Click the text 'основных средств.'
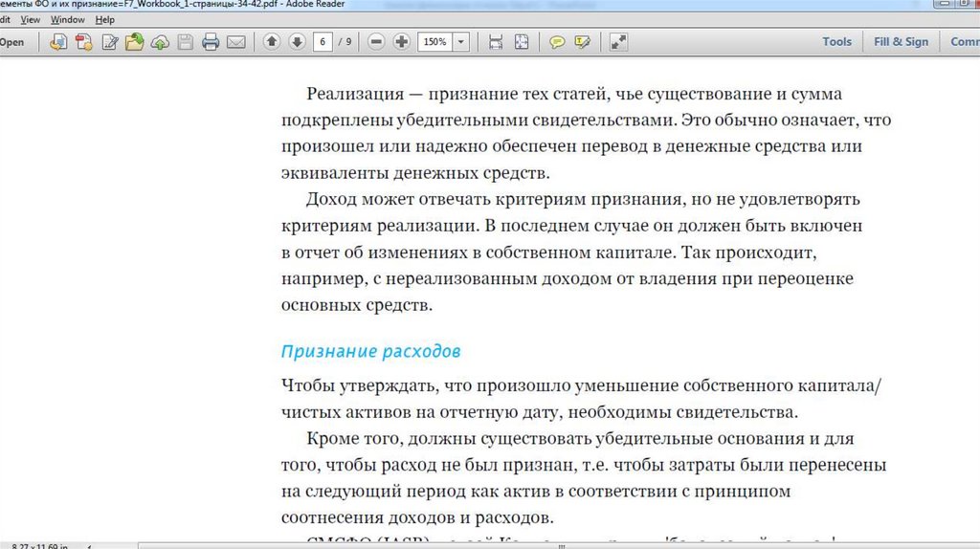The width and height of the screenshot is (980, 549). 357,305
